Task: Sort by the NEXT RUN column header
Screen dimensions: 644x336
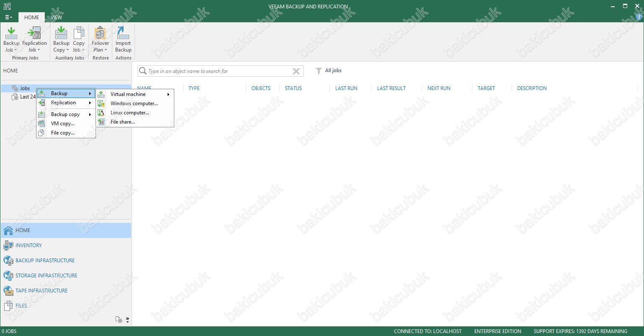Action: [x=439, y=88]
